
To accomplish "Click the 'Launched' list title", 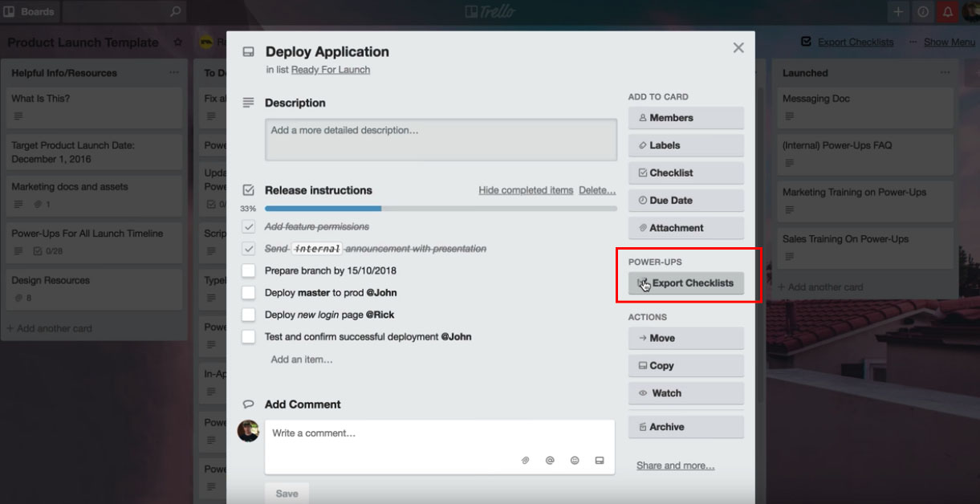I will click(x=805, y=73).
